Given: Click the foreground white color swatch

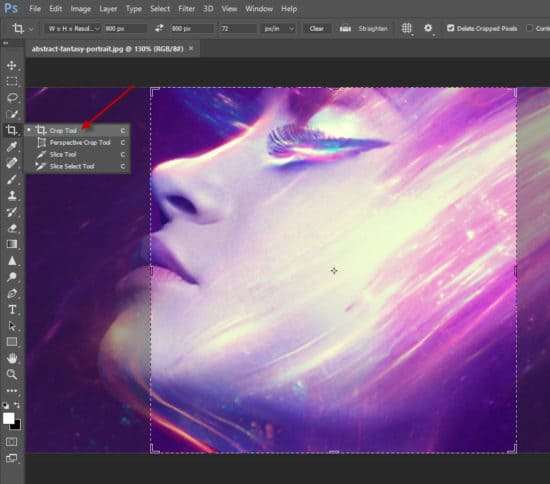Looking at the screenshot, I should (8, 418).
